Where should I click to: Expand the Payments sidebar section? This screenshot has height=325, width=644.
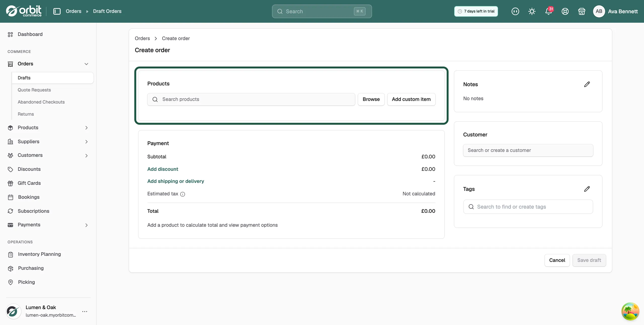pos(86,225)
